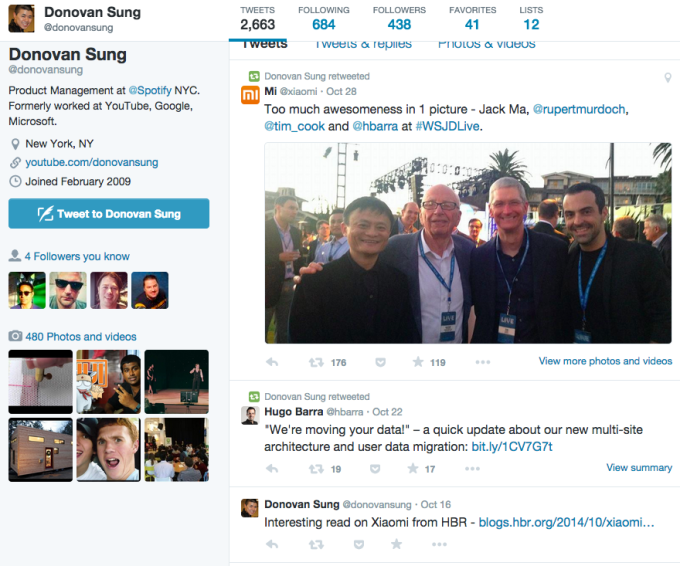This screenshot has width=680, height=566.
Task: Open media thumbnail of red-haired selfie
Action: coord(108,450)
